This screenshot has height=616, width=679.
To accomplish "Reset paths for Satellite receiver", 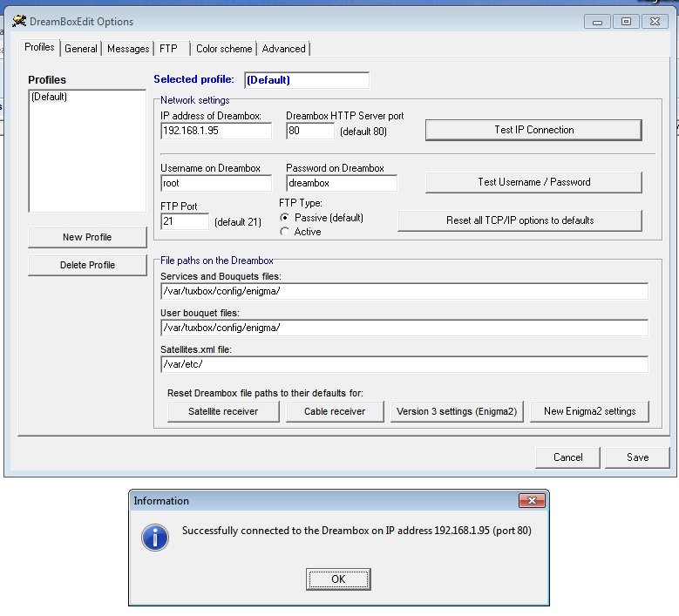I will (223, 411).
